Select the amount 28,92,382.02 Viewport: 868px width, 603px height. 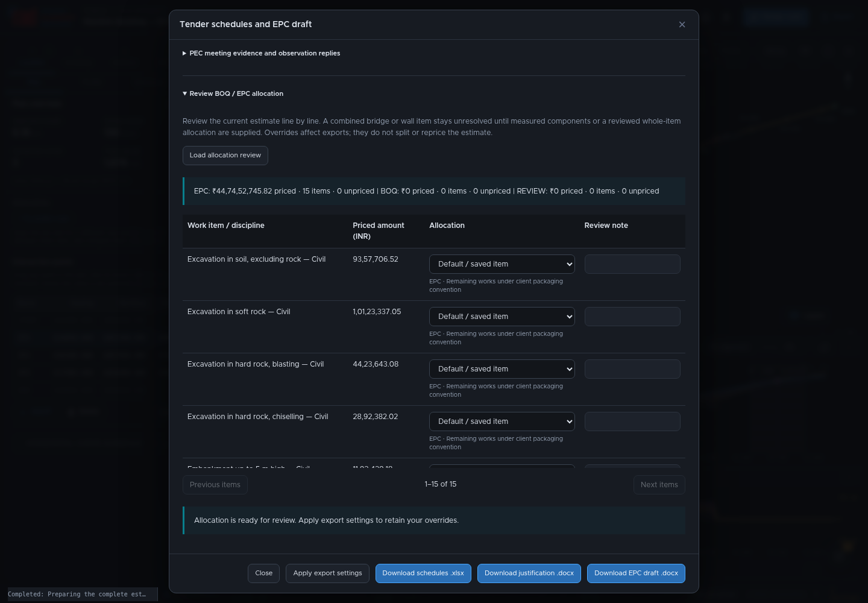tap(376, 417)
